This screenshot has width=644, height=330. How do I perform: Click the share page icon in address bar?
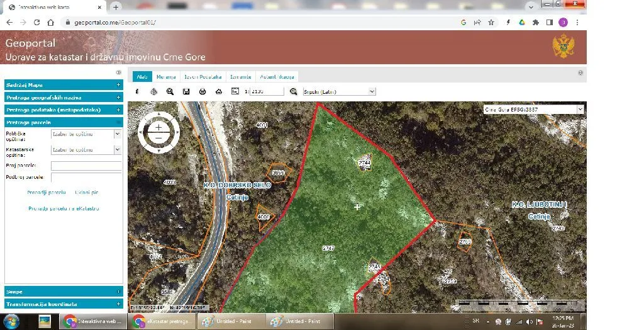pyautogui.click(x=477, y=23)
